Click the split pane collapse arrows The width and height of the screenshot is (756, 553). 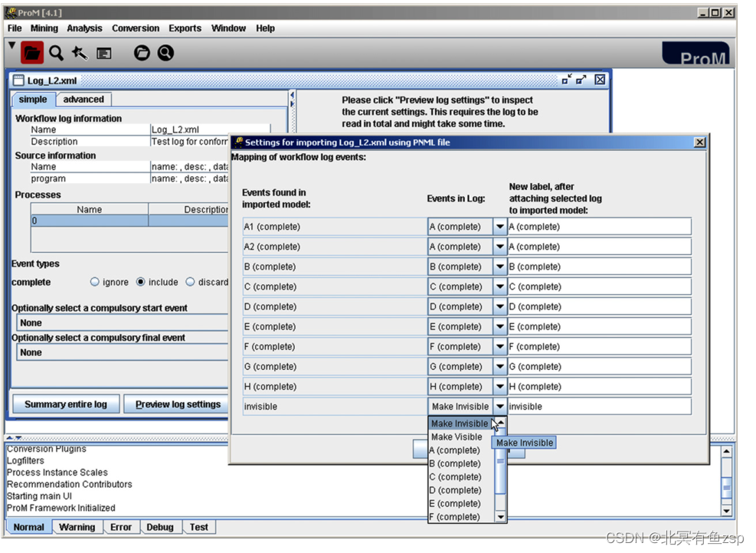point(292,99)
